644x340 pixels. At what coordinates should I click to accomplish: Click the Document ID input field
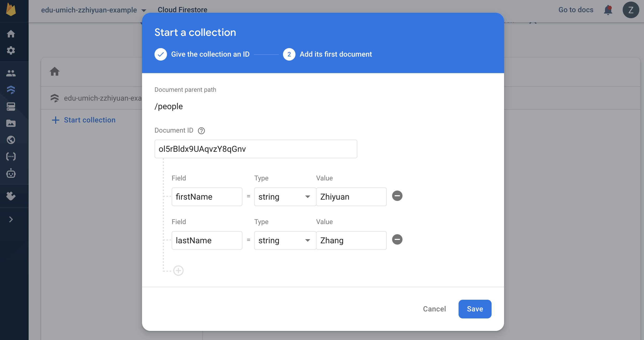pyautogui.click(x=256, y=149)
